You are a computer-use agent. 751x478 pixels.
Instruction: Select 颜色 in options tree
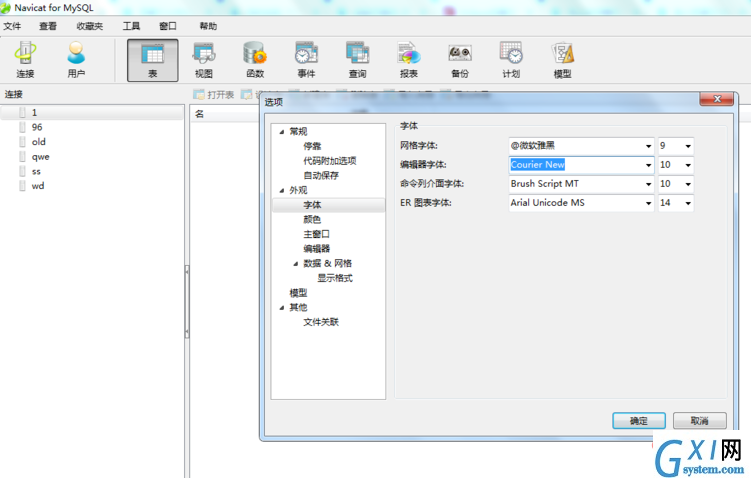point(312,219)
